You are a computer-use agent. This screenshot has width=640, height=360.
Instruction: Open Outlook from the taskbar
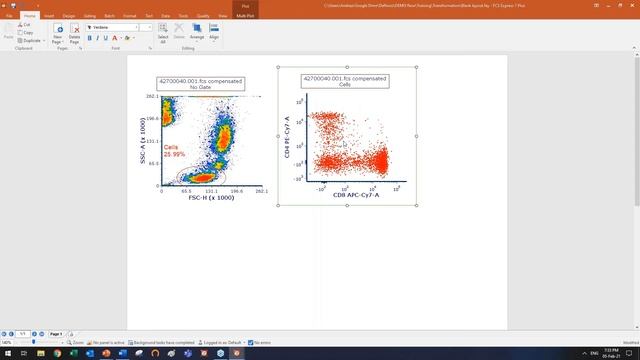click(90, 353)
